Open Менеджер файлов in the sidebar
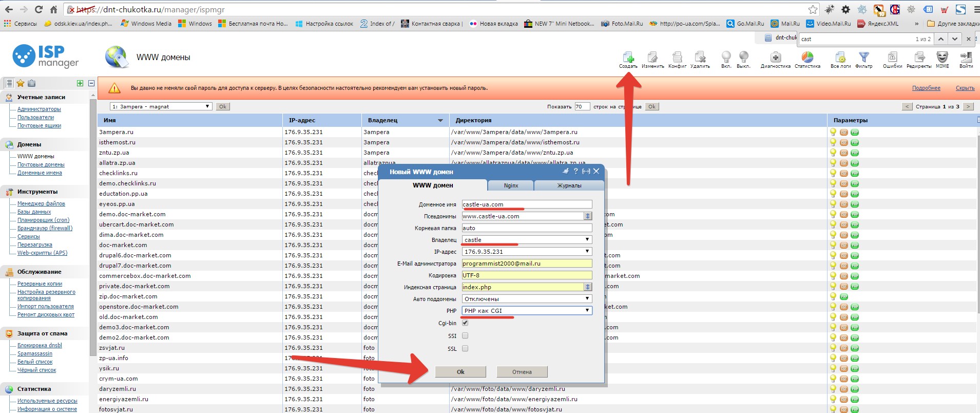This screenshot has width=980, height=413. 41,203
